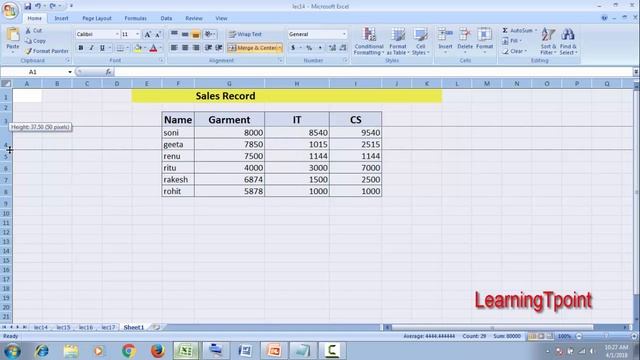Apply Accounting Number Format dollar icon
Viewport: 640px width, 360px height.
tap(293, 48)
